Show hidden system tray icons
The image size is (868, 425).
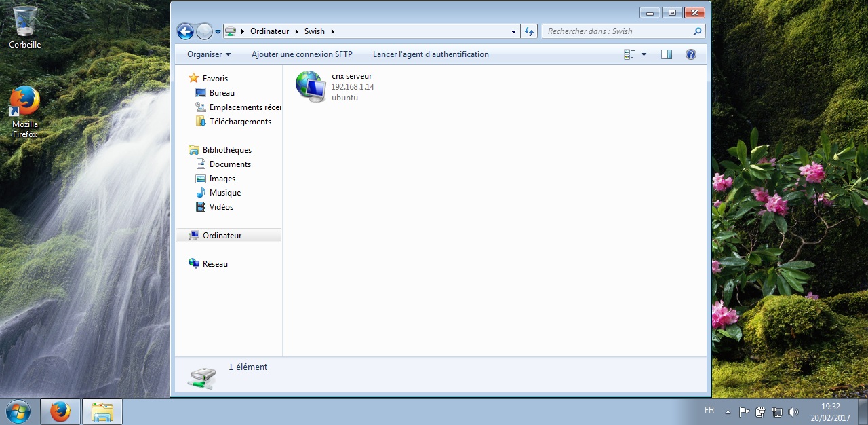728,412
